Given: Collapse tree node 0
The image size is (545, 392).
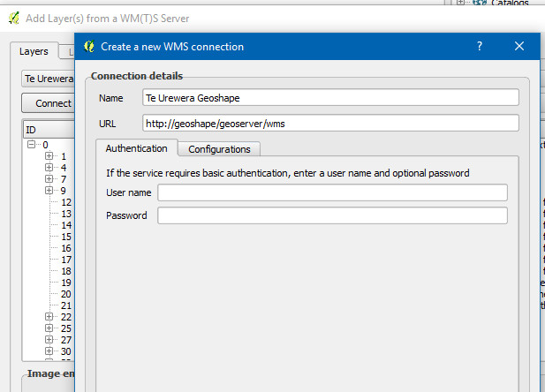Looking at the screenshot, I should tap(31, 144).
